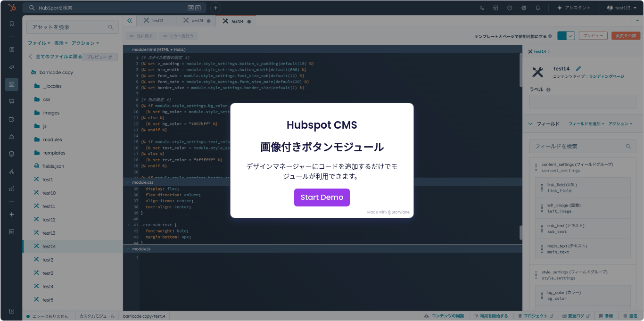This screenshot has height=321, width=644.
Task: Click the もう一度行う redo button
Action: tap(178, 36)
